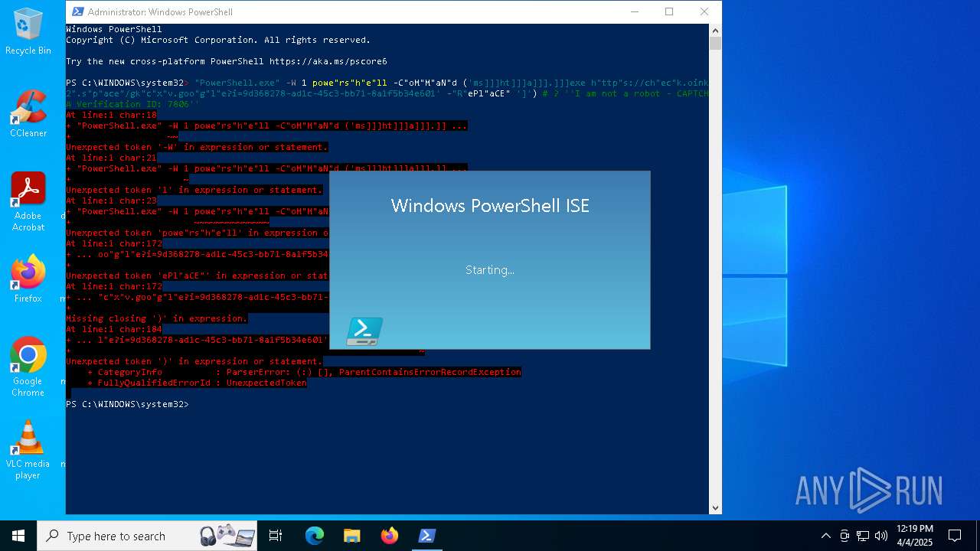This screenshot has height=551, width=980.
Task: Launch Firefox from the taskbar
Action: point(390,536)
